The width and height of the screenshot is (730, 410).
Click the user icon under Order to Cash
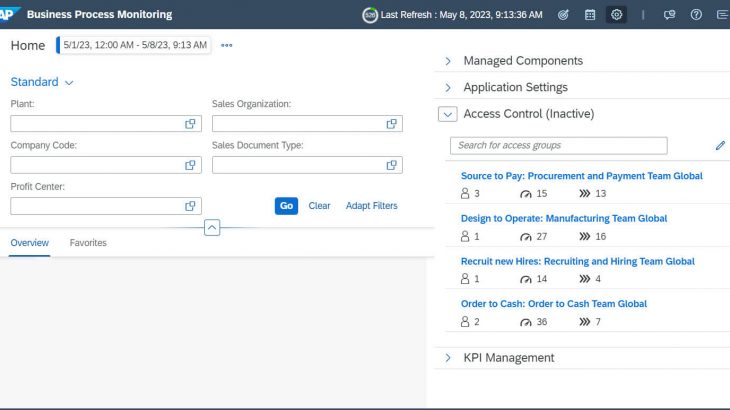pos(465,322)
